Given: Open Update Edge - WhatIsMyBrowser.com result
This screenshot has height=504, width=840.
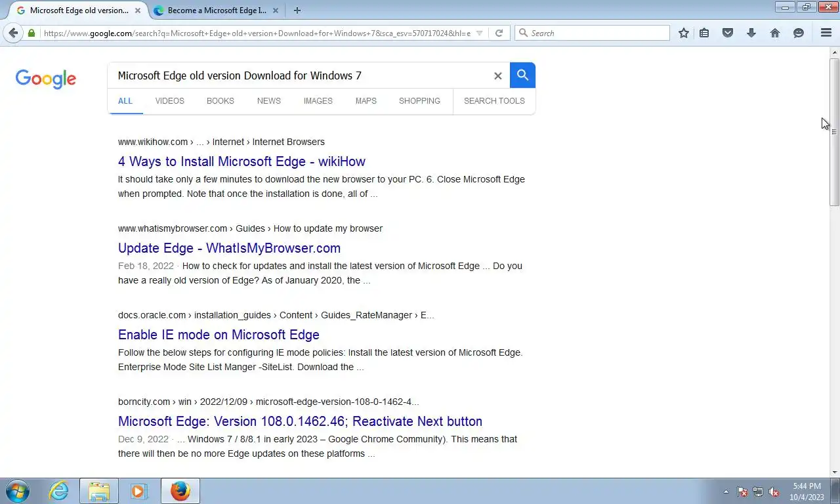Looking at the screenshot, I should [x=229, y=248].
